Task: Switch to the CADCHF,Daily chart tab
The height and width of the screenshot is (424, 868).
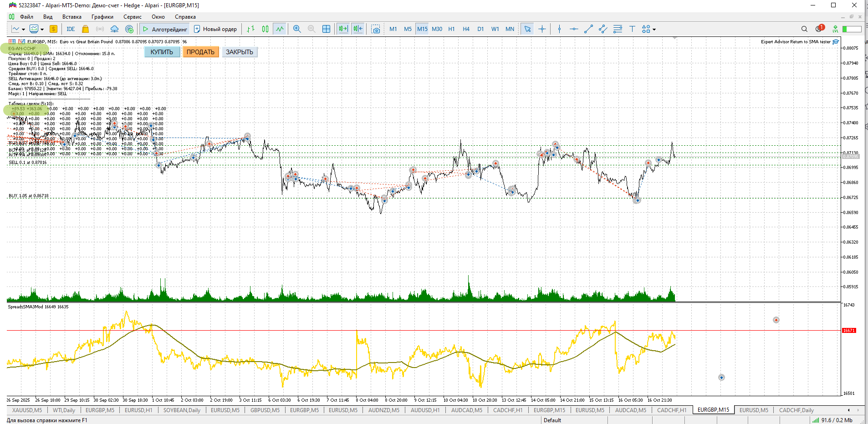Action: pos(797,410)
